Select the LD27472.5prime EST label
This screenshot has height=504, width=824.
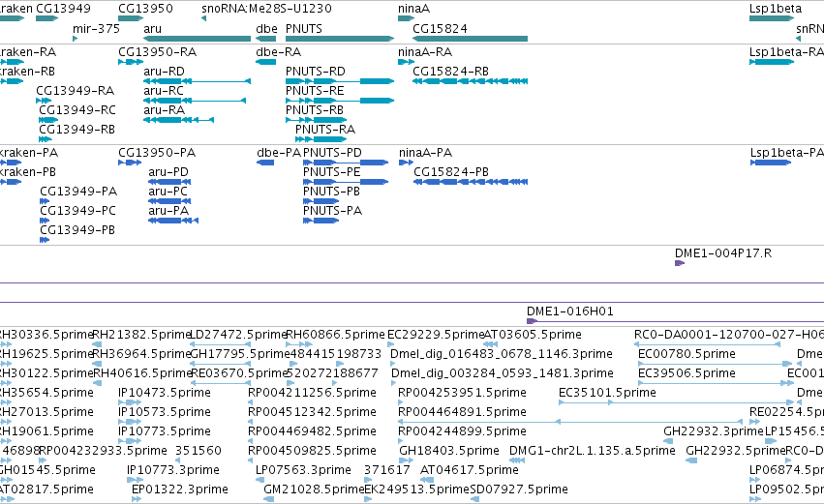point(238,335)
